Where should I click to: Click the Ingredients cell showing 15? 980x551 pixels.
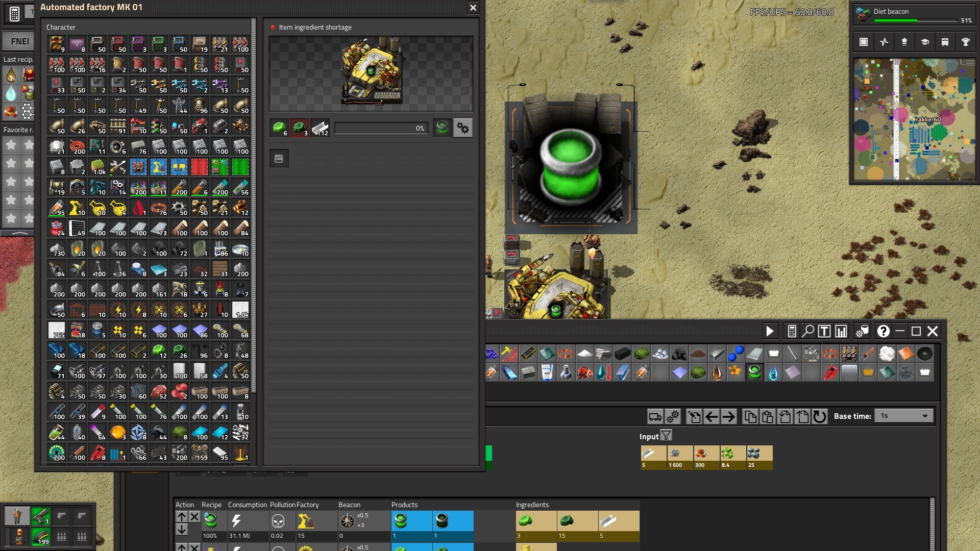pos(577,526)
